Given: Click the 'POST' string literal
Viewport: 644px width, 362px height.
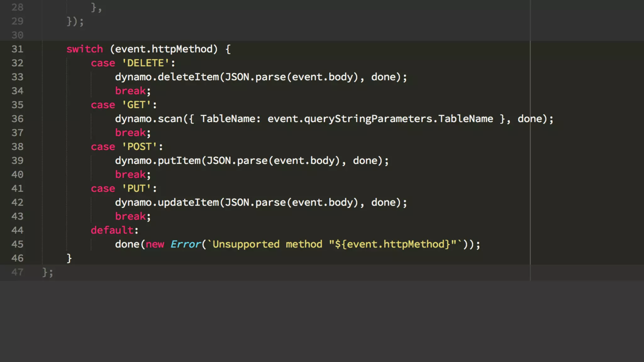Looking at the screenshot, I should click(139, 147).
